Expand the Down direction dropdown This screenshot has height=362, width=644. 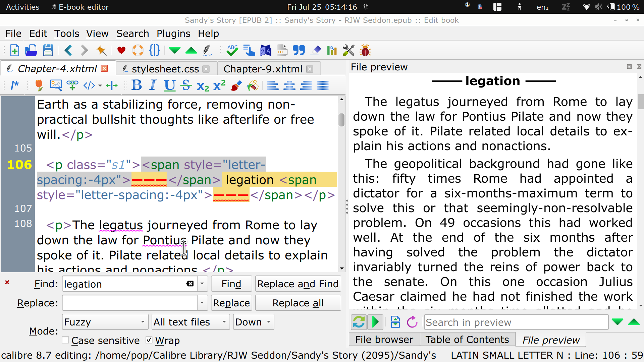tap(253, 322)
